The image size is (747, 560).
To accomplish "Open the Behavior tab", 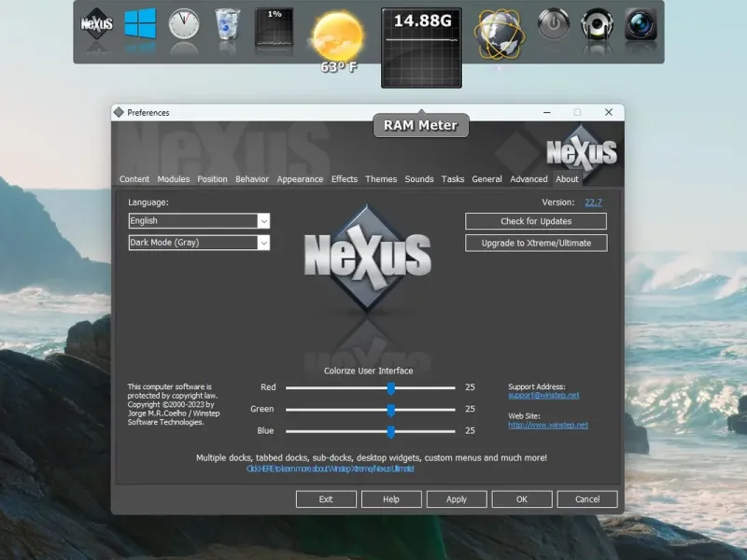I will [252, 179].
